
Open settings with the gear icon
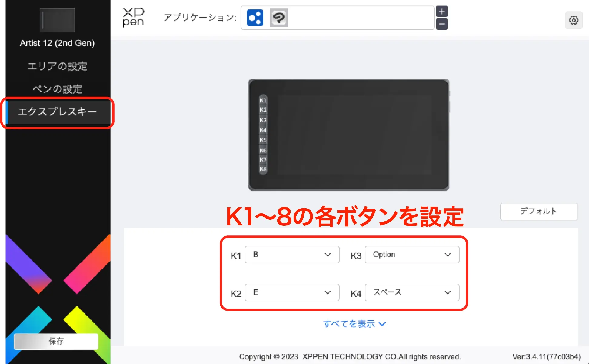pos(574,20)
